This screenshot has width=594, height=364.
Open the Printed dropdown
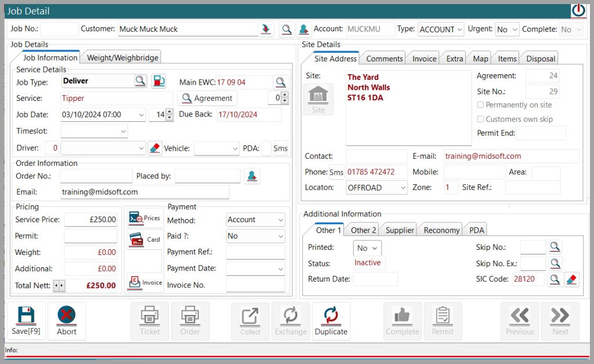(367, 248)
